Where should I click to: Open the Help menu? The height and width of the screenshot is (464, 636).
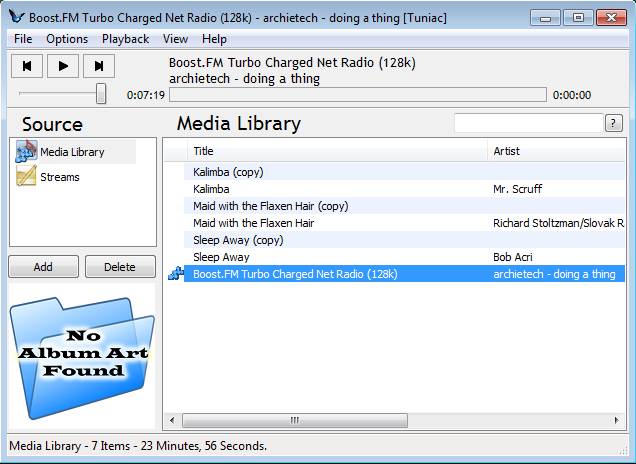tap(214, 39)
